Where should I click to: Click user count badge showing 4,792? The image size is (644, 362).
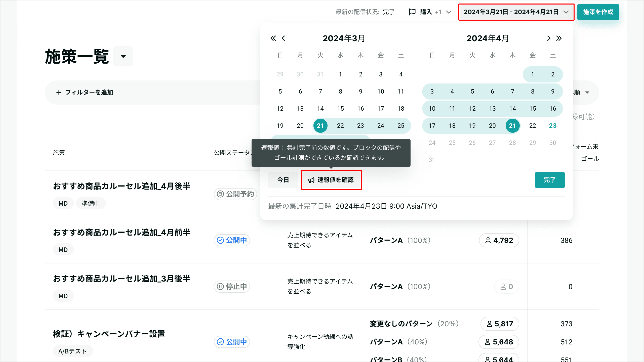click(x=499, y=240)
